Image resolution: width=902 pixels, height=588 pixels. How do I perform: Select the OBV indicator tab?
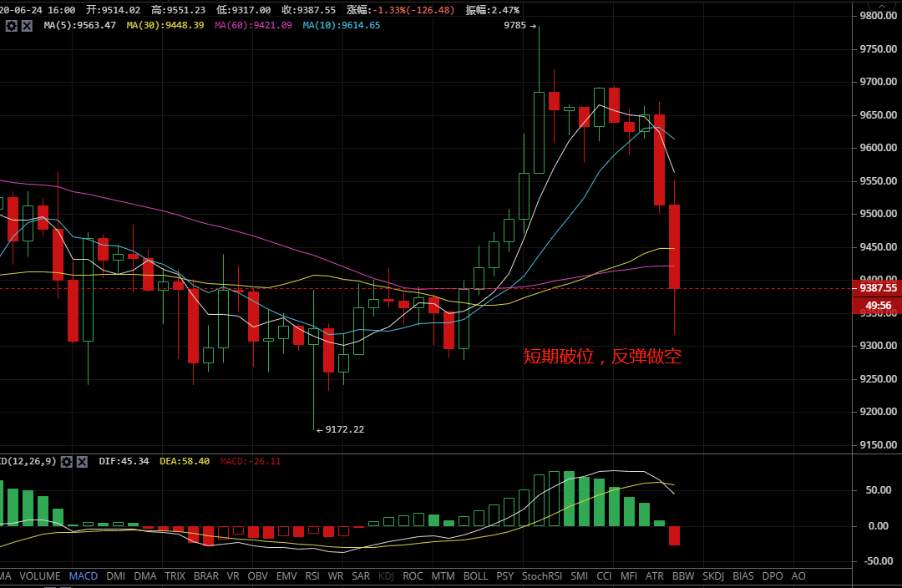tap(258, 576)
